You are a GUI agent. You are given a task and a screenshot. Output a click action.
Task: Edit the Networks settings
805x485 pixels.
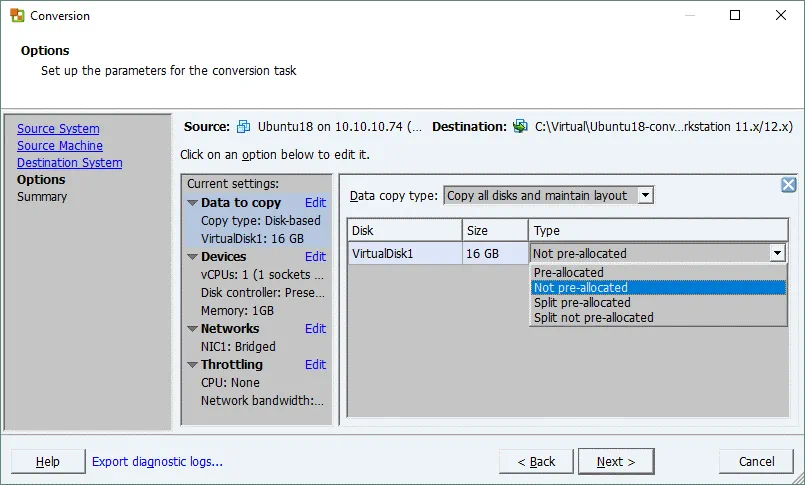click(315, 329)
